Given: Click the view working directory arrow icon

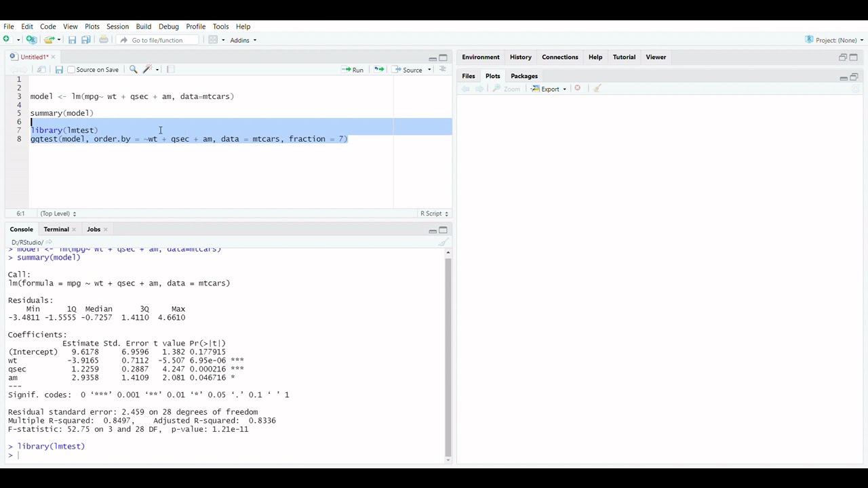Looking at the screenshot, I should coord(50,242).
